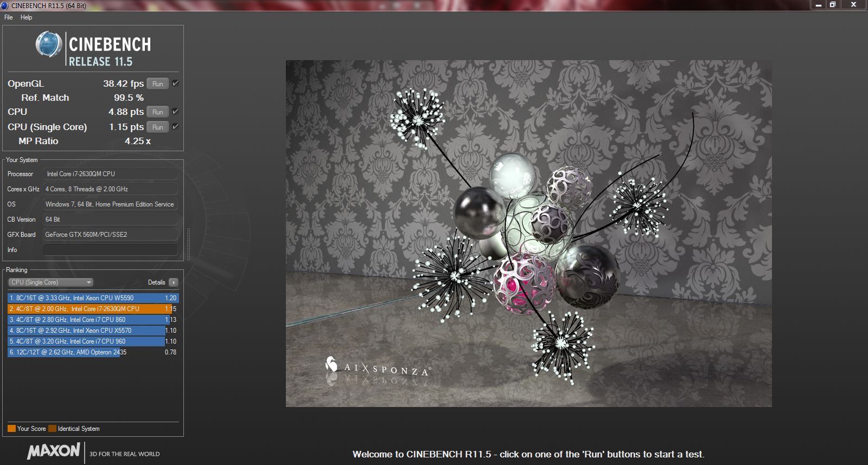Toggle the CPU (Single Core) checkbox
This screenshot has height=465, width=868.
point(175,127)
